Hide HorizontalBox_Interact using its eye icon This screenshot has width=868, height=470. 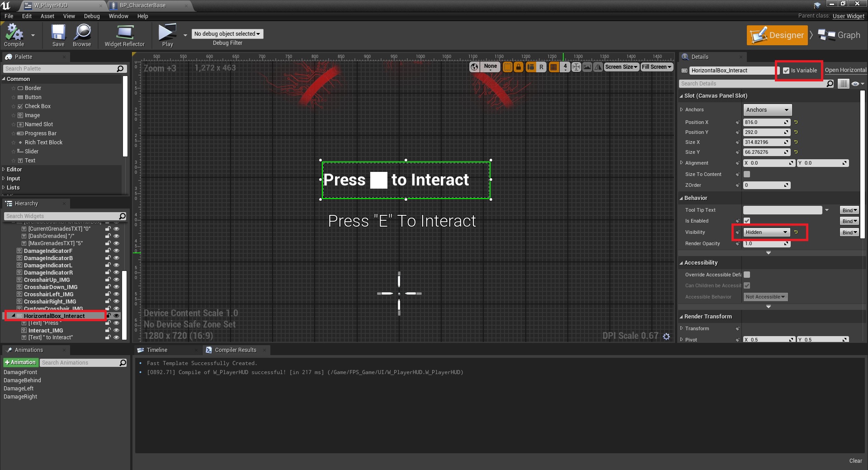116,316
